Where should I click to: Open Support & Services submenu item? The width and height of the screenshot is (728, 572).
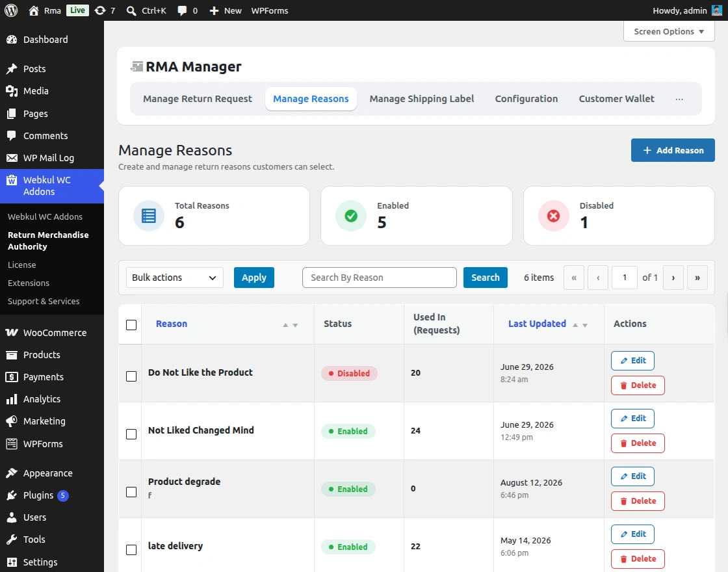tap(44, 301)
